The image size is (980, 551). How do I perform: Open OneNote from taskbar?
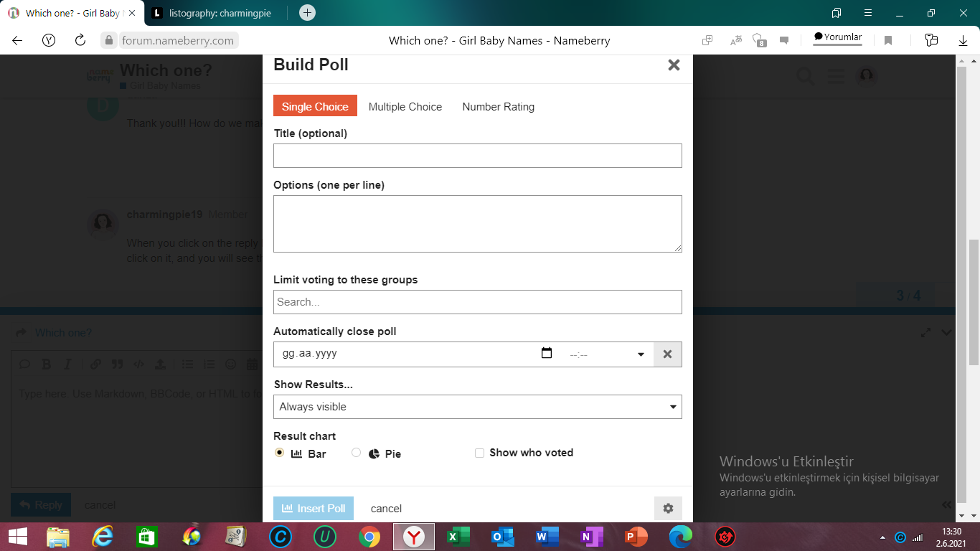pyautogui.click(x=591, y=536)
